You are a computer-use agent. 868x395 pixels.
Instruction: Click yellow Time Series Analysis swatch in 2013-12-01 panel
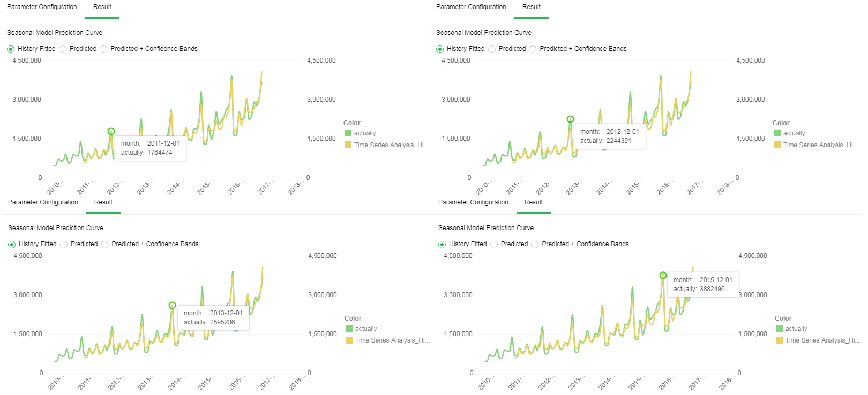pos(349,340)
